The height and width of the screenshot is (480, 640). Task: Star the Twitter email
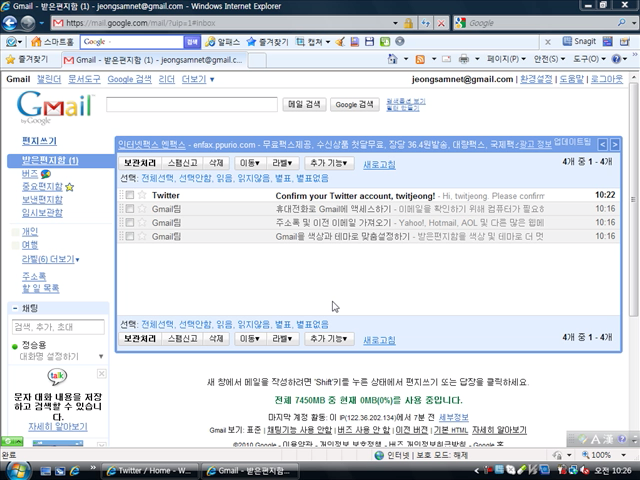point(142,195)
